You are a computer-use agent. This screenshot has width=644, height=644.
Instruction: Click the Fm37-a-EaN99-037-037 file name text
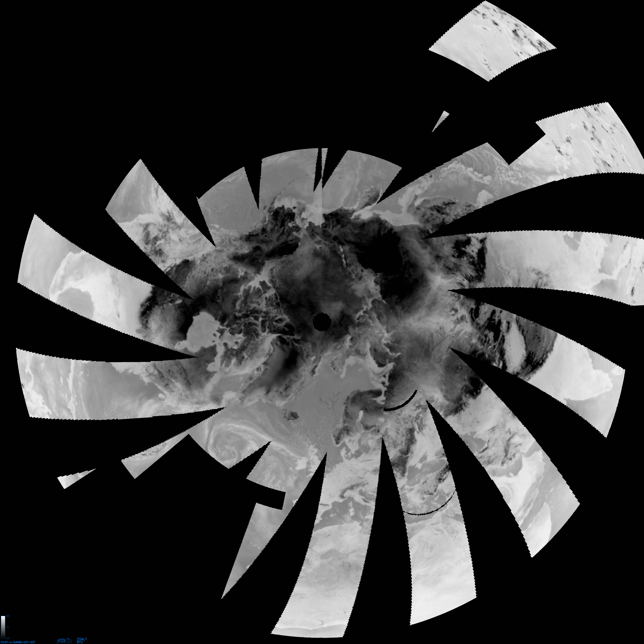[18, 642]
